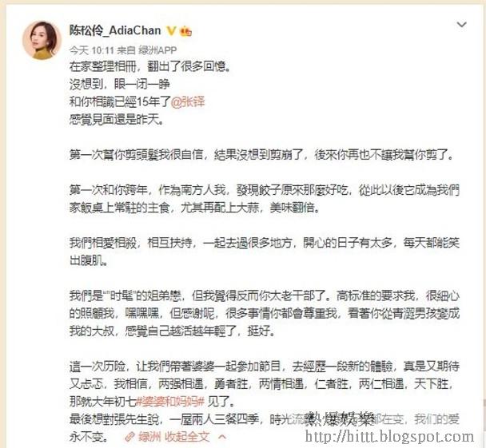Click the line 在家整理相冊，翻出了很多回憶
The width and height of the screenshot is (486, 448).
click(149, 66)
